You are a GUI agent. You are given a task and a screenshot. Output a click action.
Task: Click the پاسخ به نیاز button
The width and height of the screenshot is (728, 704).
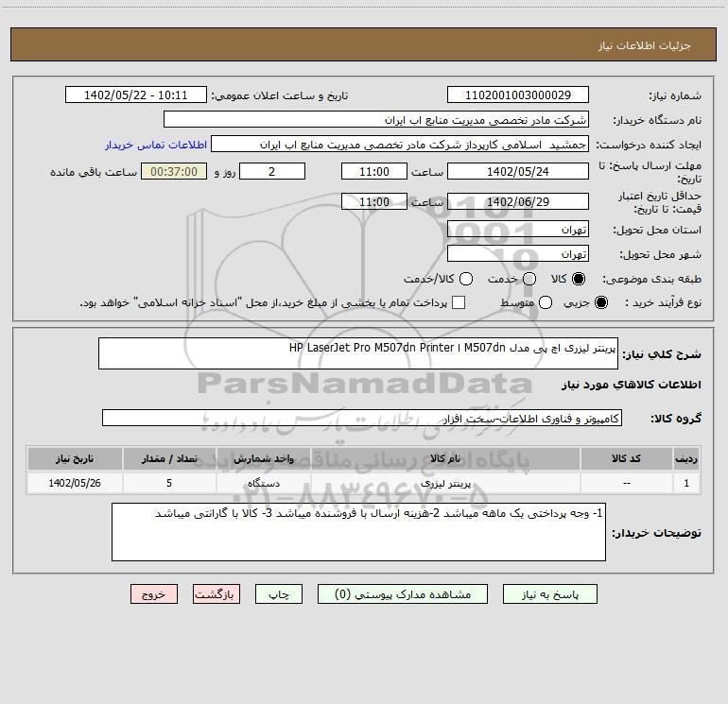tap(549, 594)
